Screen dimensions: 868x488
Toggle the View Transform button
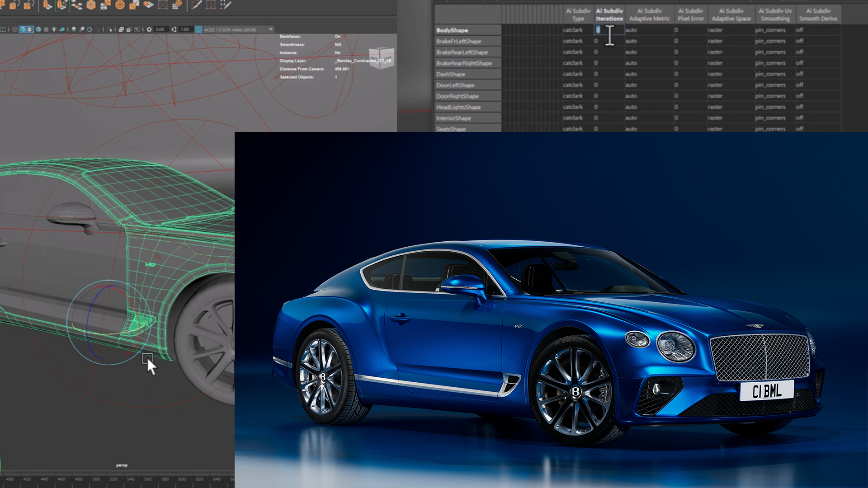(198, 29)
